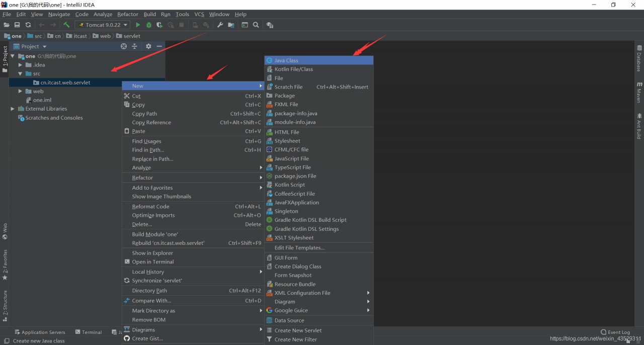Choose JavaScript File from New submenu
Image resolution: width=644 pixels, height=345 pixels.
319,158
